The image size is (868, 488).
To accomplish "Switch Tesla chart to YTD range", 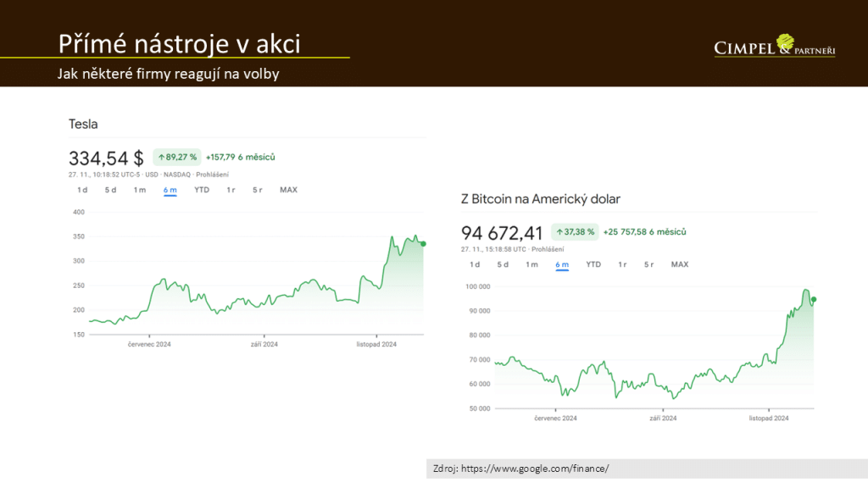I will pyautogui.click(x=201, y=190).
